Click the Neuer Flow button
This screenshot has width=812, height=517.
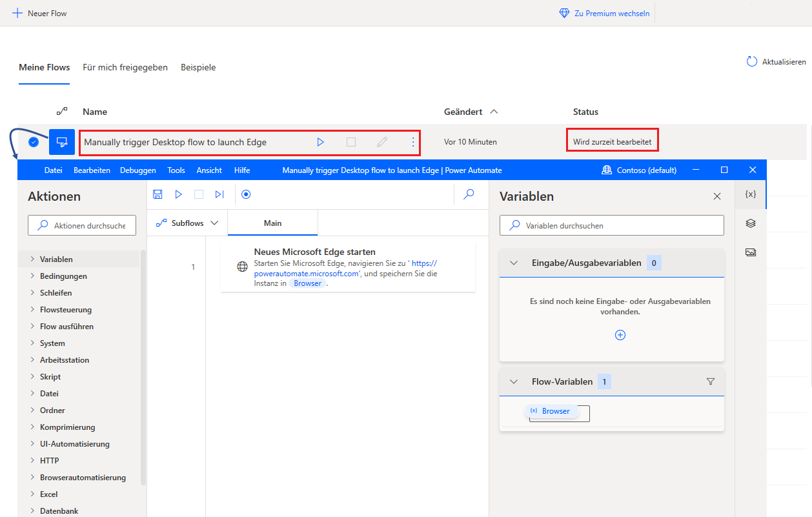click(x=39, y=13)
